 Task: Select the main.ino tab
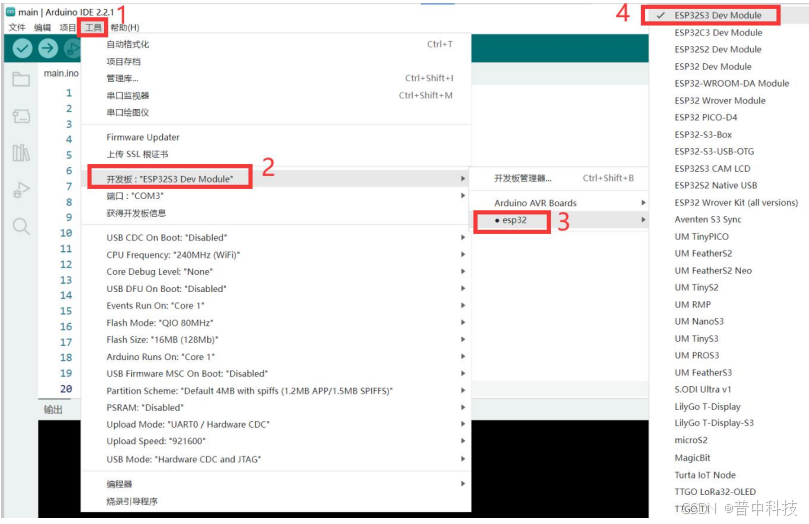pyautogui.click(x=61, y=73)
